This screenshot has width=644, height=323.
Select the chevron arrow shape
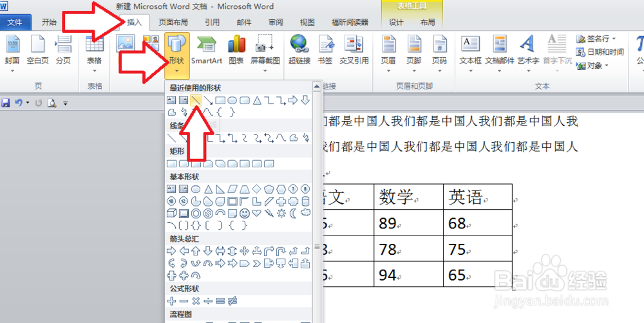(257, 263)
